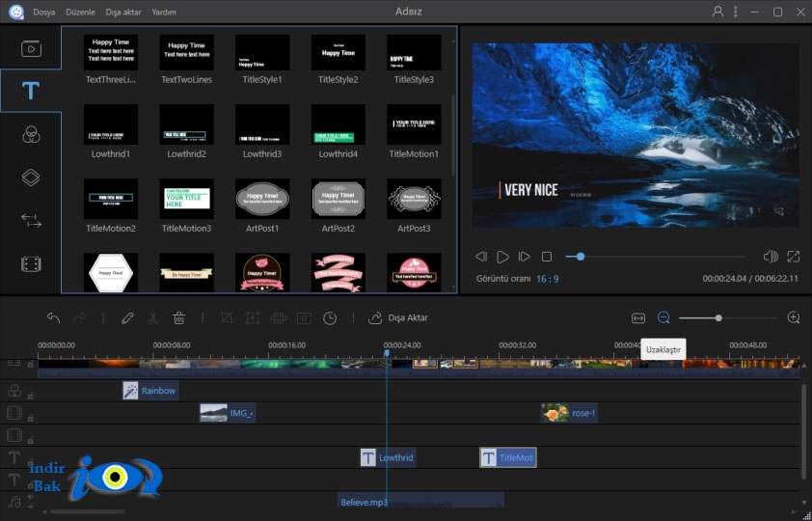812x521 pixels.
Task: Open the user account menu
Action: 717,12
